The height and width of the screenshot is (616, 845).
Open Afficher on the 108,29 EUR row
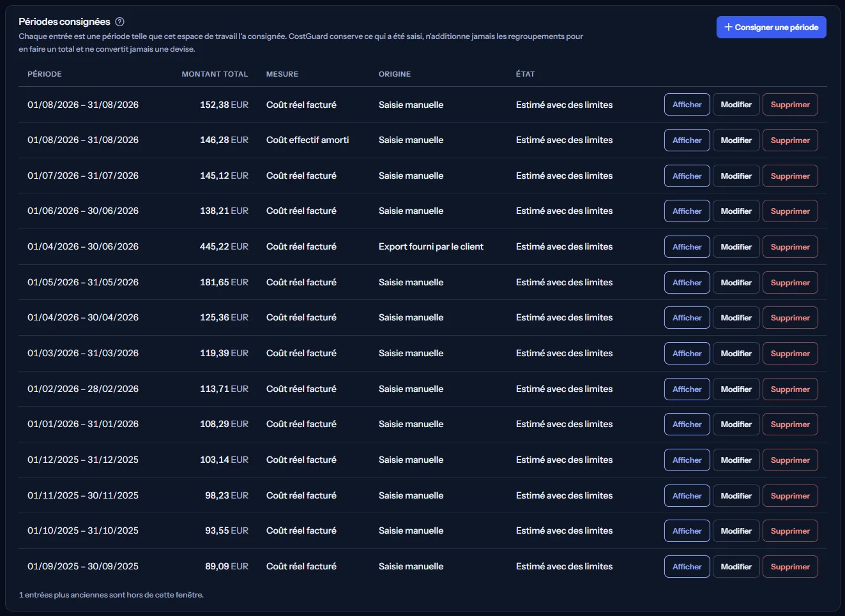[x=687, y=424]
